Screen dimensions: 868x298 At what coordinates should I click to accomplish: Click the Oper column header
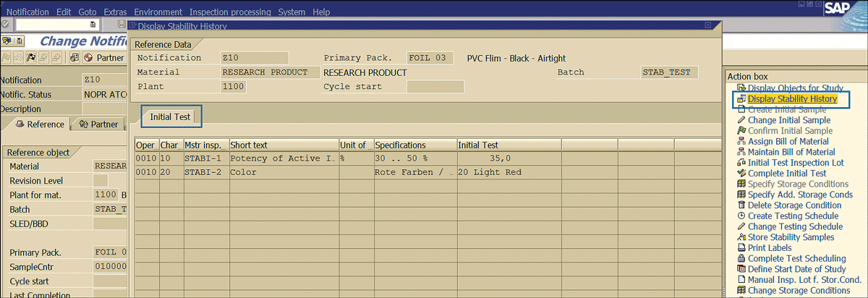click(x=146, y=145)
